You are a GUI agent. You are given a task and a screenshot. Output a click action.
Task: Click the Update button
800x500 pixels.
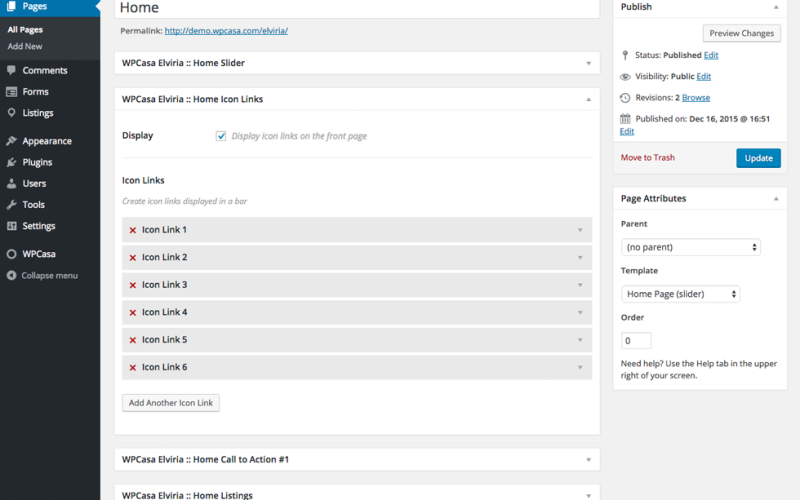click(x=758, y=158)
